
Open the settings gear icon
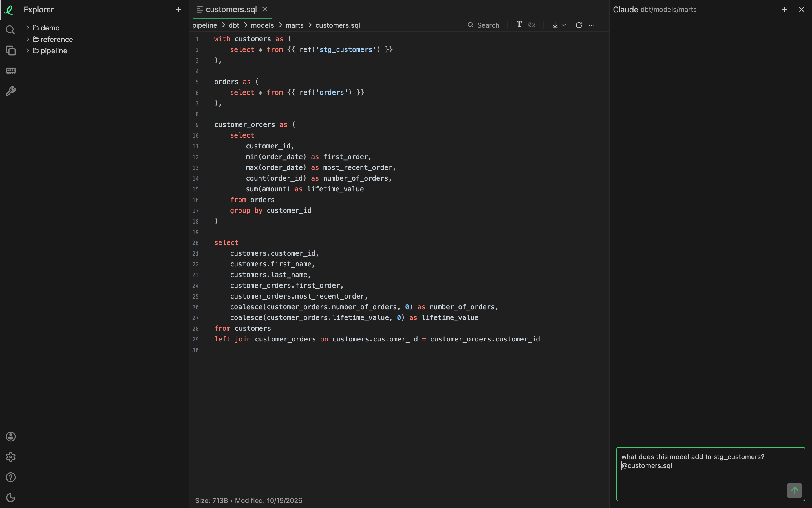click(10, 457)
